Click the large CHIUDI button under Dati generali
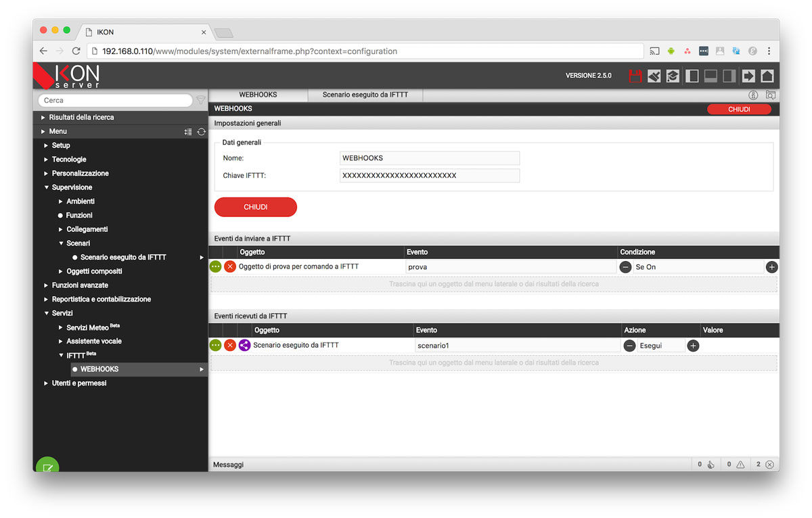Screen dimensions: 812x518 [256, 207]
